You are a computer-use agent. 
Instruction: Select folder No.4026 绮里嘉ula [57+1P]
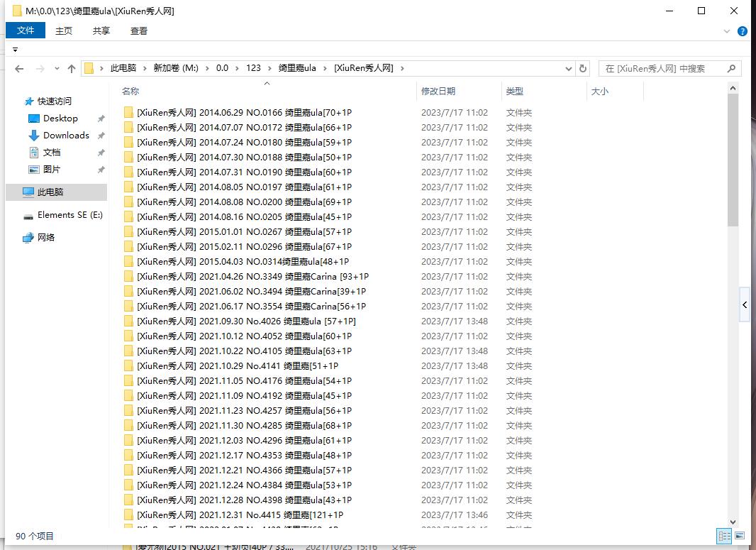(246, 321)
